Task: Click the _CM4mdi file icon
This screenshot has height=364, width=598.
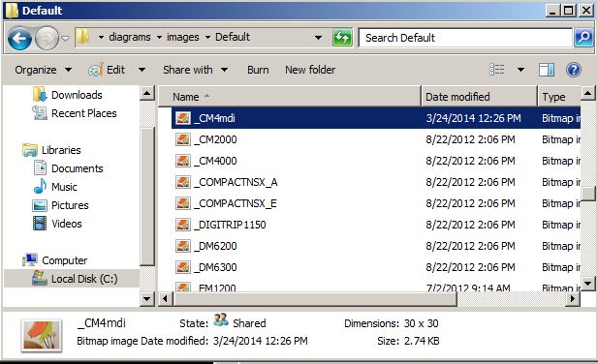Action: click(x=182, y=118)
